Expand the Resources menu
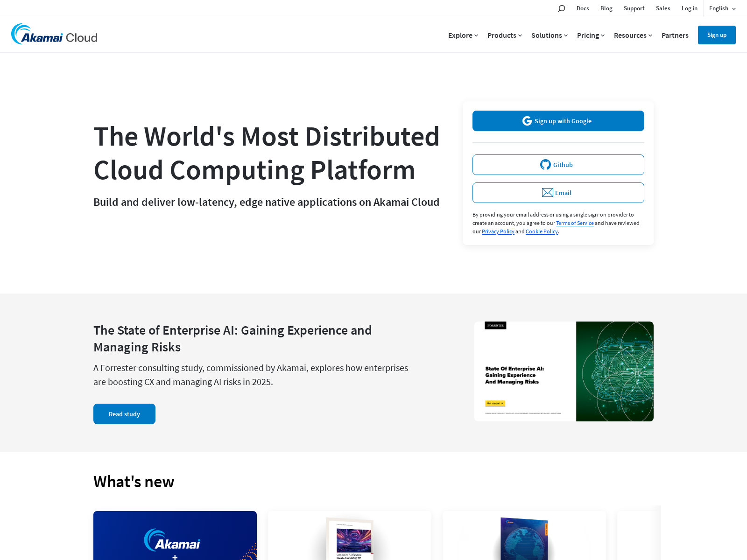The height and width of the screenshot is (560, 747). [633, 35]
